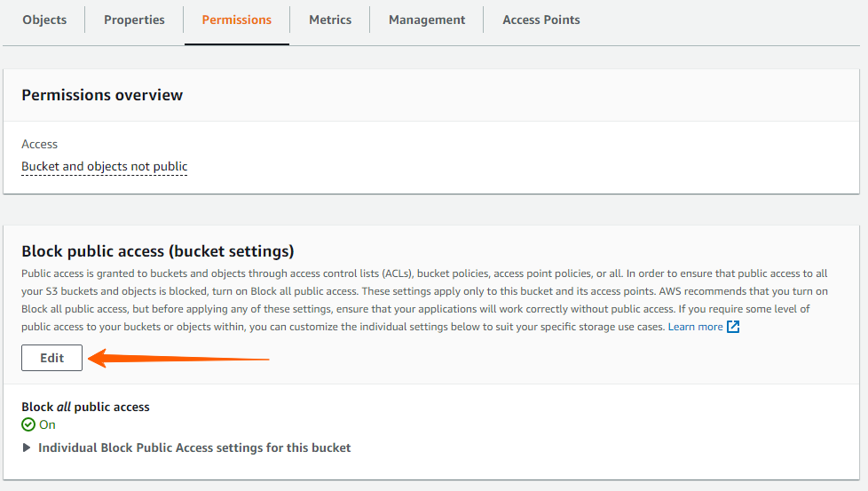Click the Edit button for block public access
The height and width of the screenshot is (491, 868).
click(52, 358)
